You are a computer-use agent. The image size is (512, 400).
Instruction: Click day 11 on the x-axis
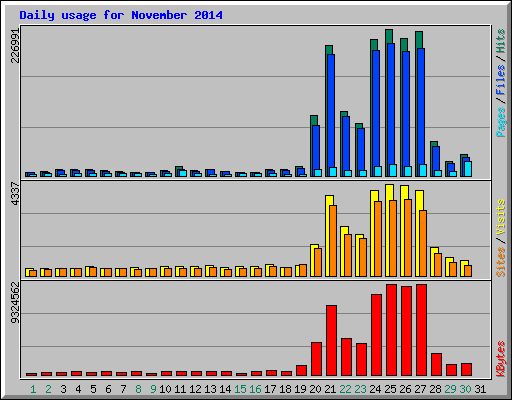click(180, 389)
